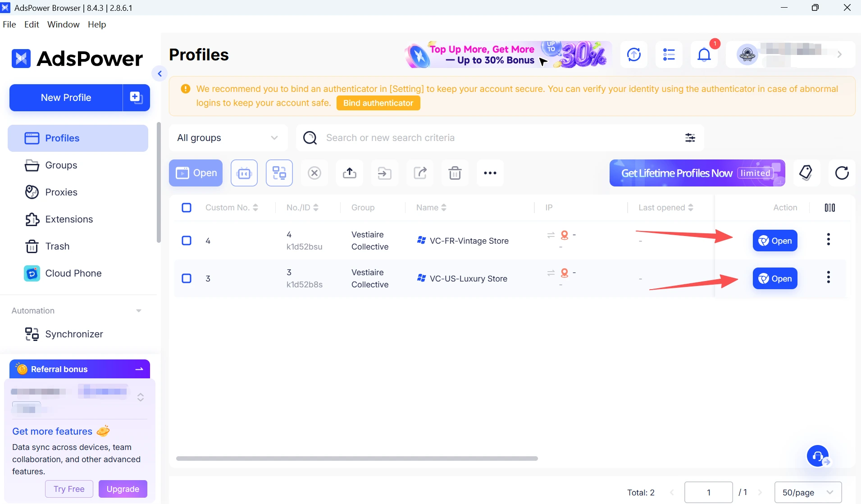The width and height of the screenshot is (861, 504).
Task: Open the notifications bell
Action: point(704,54)
